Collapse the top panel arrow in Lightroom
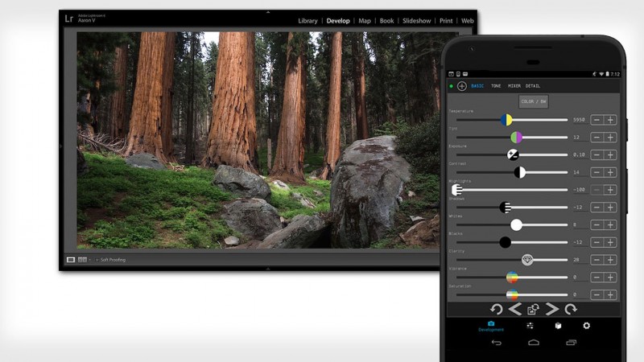Image resolution: width=644 pixels, height=362 pixels. pos(268,12)
